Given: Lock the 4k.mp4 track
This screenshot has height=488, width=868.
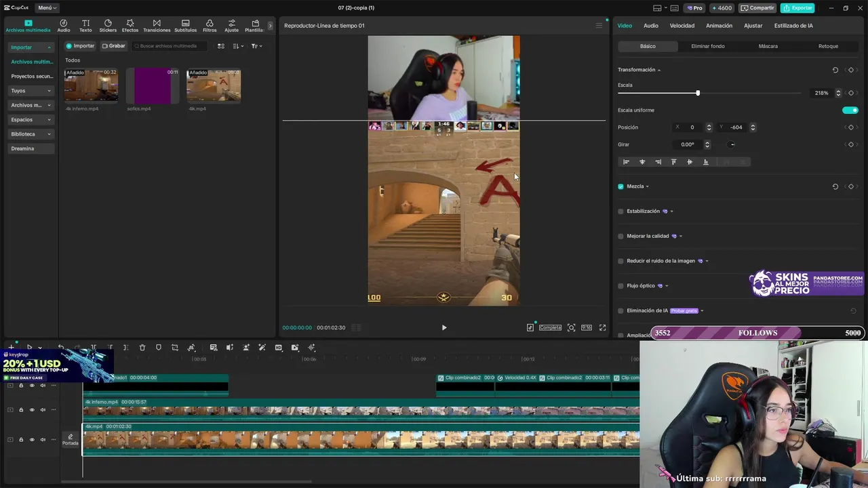Looking at the screenshot, I should [21, 440].
